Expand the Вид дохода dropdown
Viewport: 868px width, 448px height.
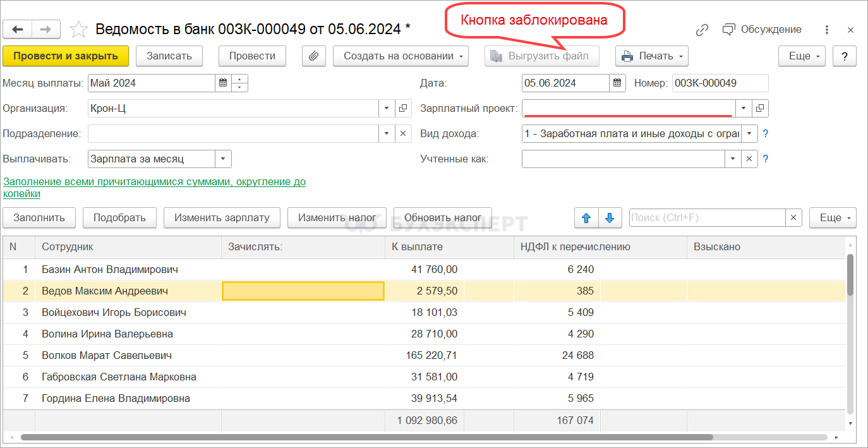(749, 133)
